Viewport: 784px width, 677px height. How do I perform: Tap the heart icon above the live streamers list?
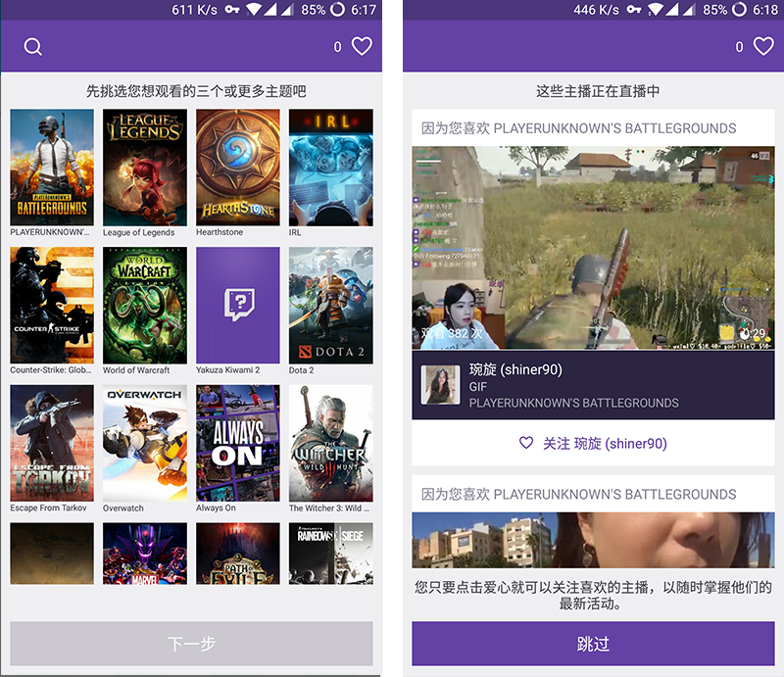click(x=763, y=46)
